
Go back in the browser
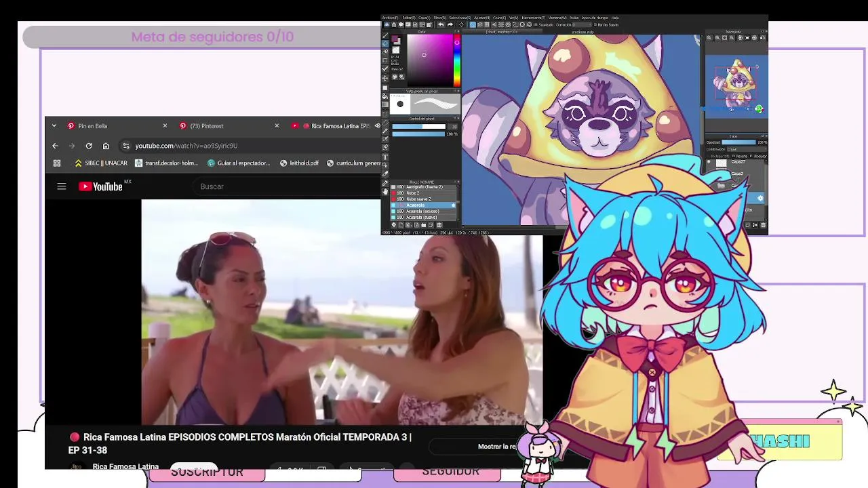click(55, 146)
